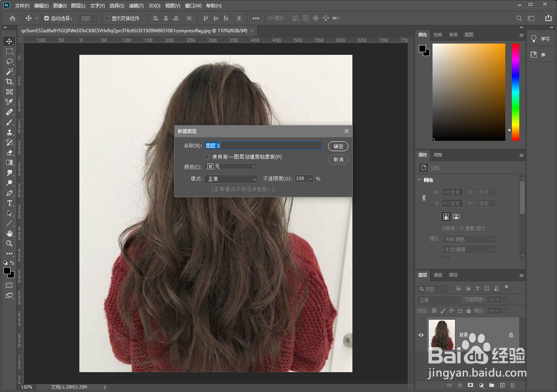Click the 确定 (OK) button
This screenshot has height=392, width=557.
click(x=338, y=146)
